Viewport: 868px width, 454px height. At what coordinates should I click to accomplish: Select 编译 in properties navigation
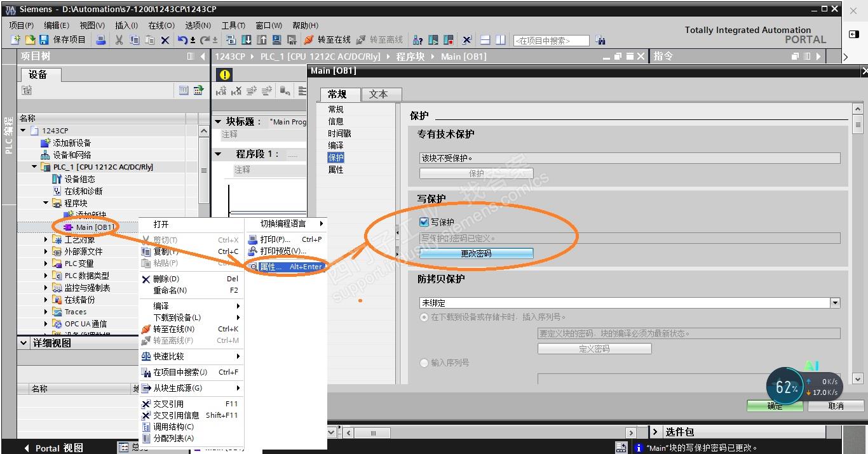(336, 145)
